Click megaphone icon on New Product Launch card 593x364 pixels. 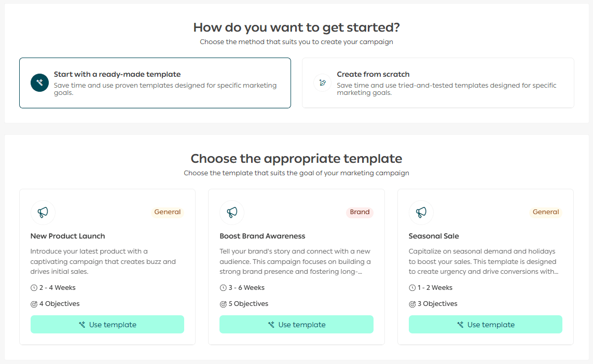point(43,212)
